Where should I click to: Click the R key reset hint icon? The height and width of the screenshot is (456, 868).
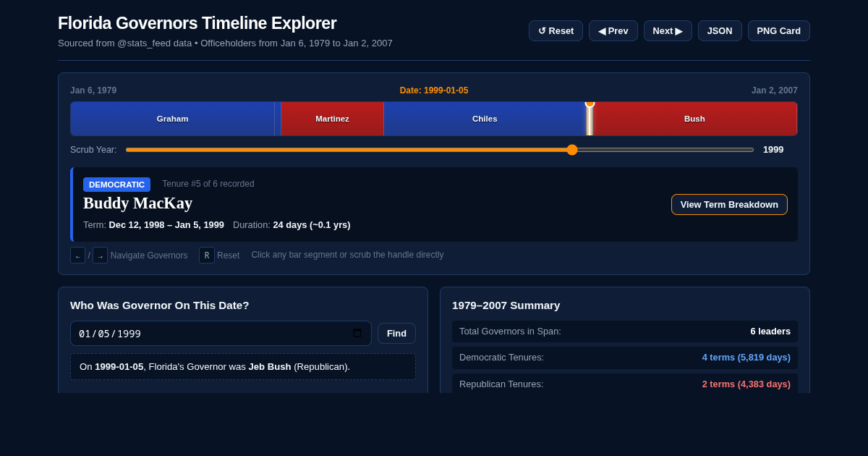[x=207, y=256]
